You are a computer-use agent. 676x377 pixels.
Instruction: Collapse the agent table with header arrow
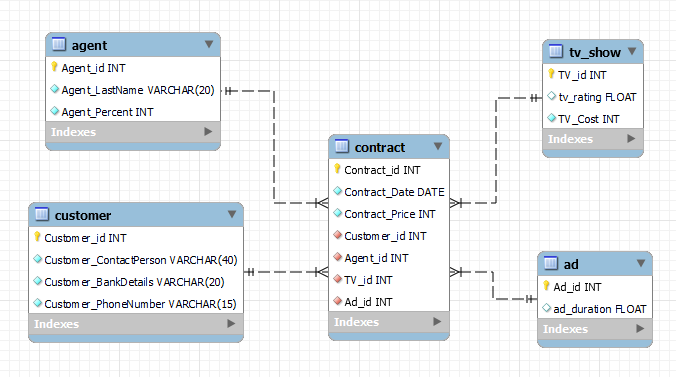point(209,44)
